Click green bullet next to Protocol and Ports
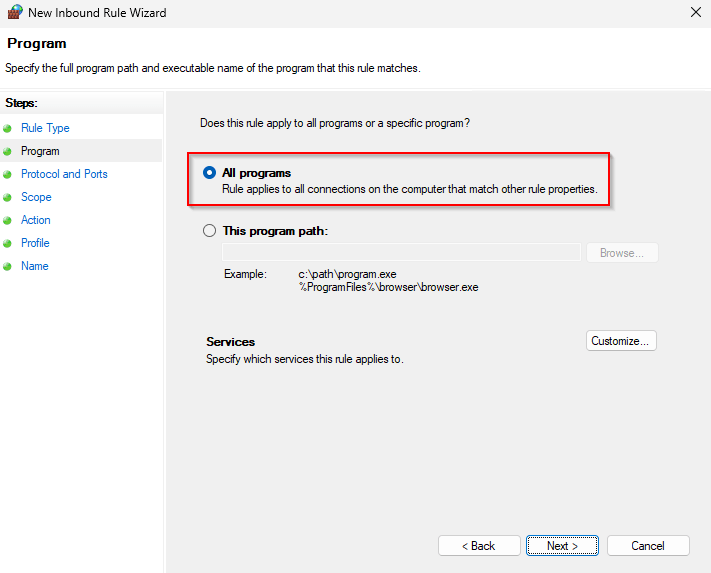This screenshot has width=711, height=573. (x=8, y=175)
